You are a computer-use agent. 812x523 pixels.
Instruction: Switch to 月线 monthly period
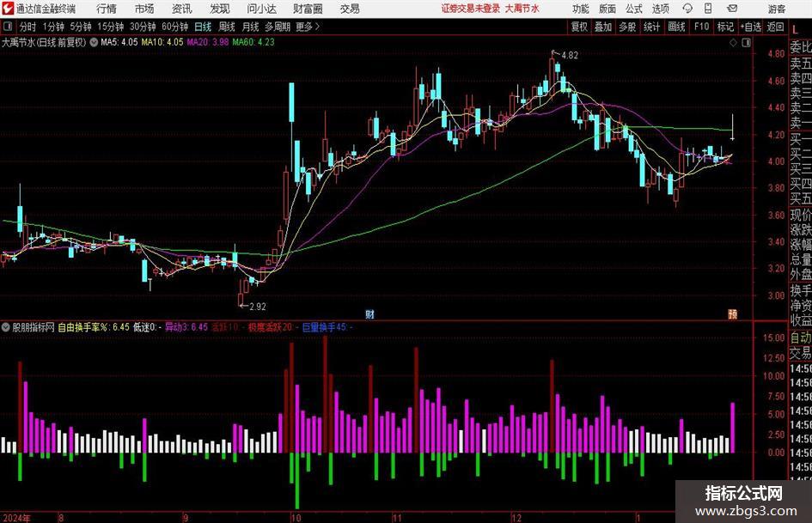click(x=250, y=27)
